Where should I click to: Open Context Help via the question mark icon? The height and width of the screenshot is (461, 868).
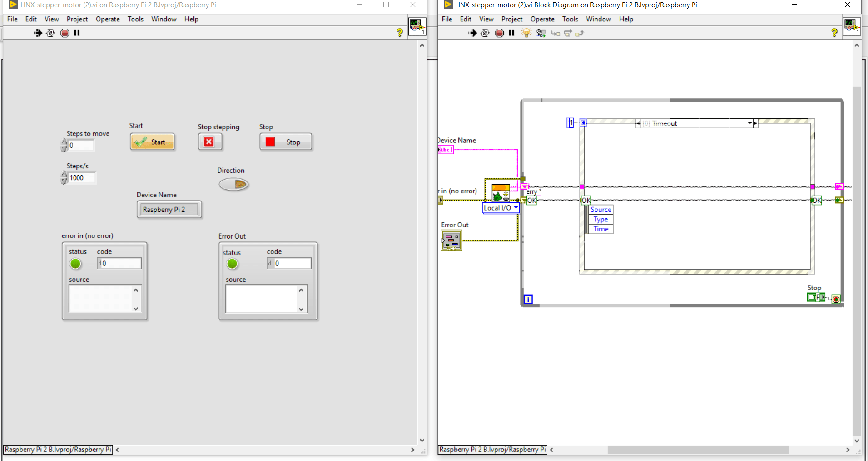pyautogui.click(x=399, y=33)
